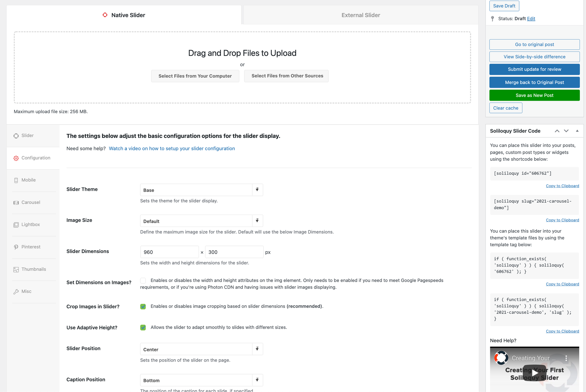This screenshot has width=586, height=392.
Task: Click the Carousel icon in sidebar
Action: tap(16, 203)
